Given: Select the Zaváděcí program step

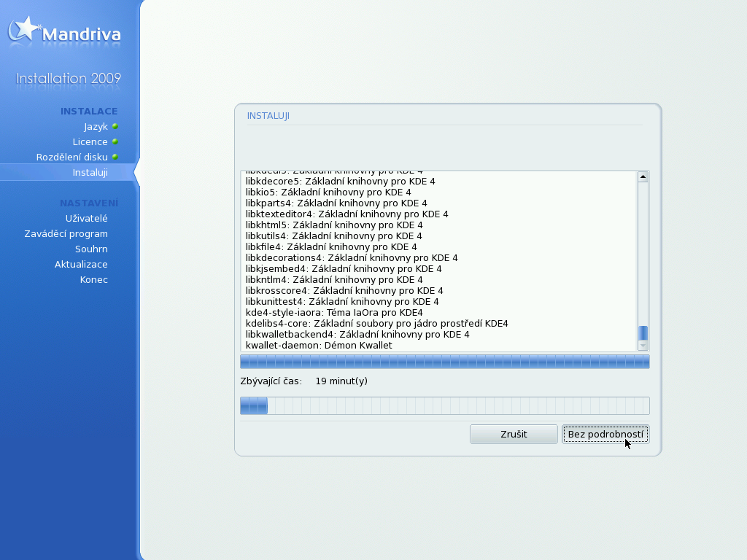Looking at the screenshot, I should [x=66, y=234].
